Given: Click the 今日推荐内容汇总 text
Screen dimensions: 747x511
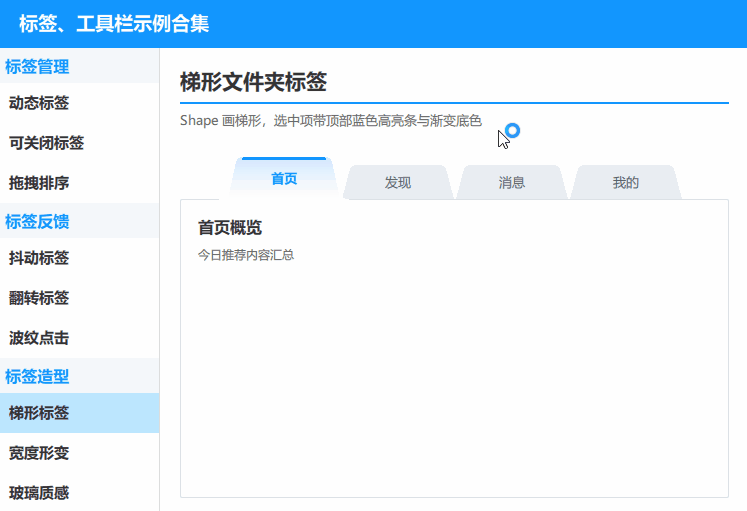Looking at the screenshot, I should point(246,255).
